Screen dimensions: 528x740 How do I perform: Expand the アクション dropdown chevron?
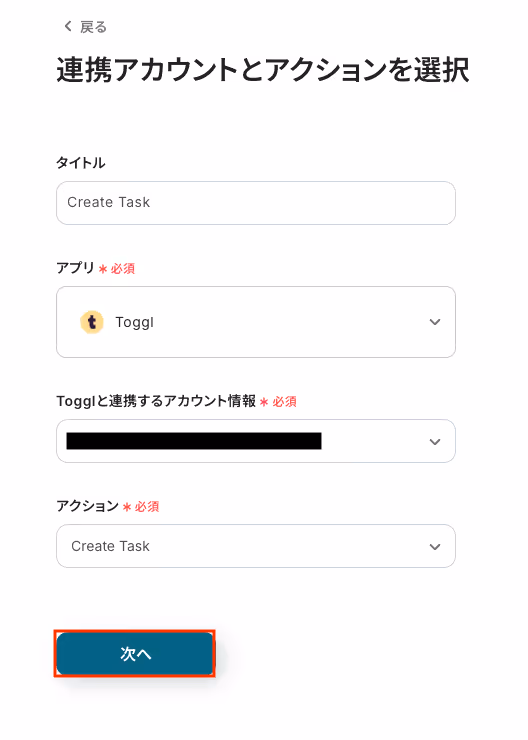[x=435, y=547]
